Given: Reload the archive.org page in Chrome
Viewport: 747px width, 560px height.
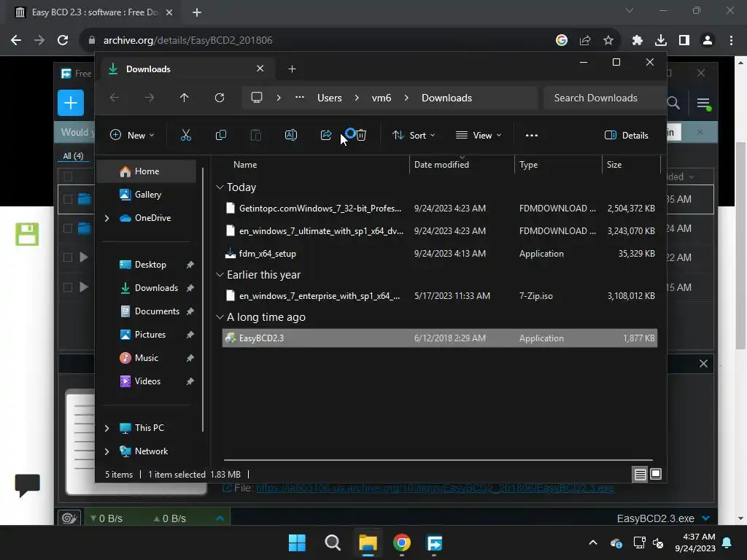Looking at the screenshot, I should (63, 41).
